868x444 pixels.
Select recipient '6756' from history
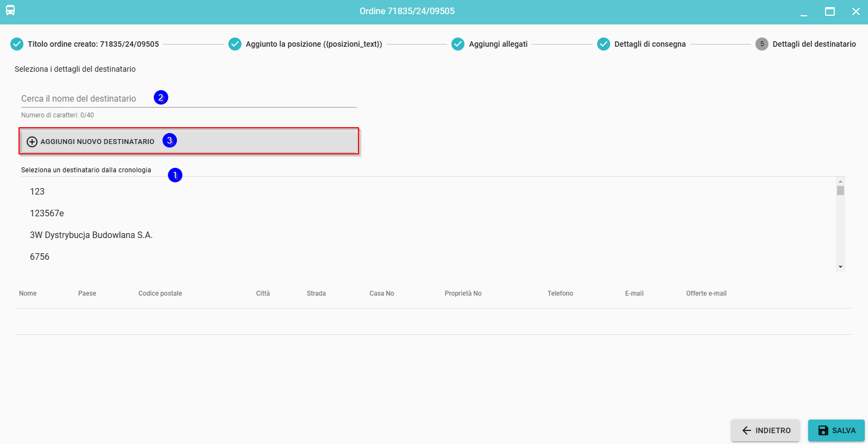tap(40, 257)
